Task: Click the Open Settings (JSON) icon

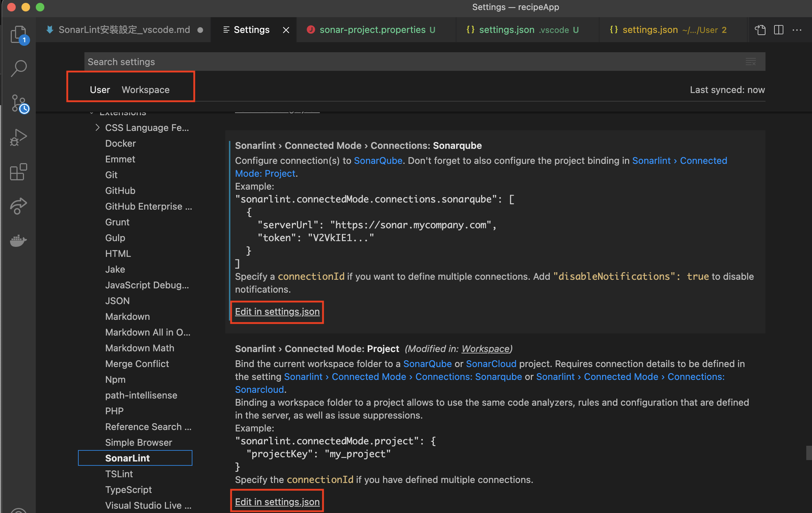Action: 760,30
